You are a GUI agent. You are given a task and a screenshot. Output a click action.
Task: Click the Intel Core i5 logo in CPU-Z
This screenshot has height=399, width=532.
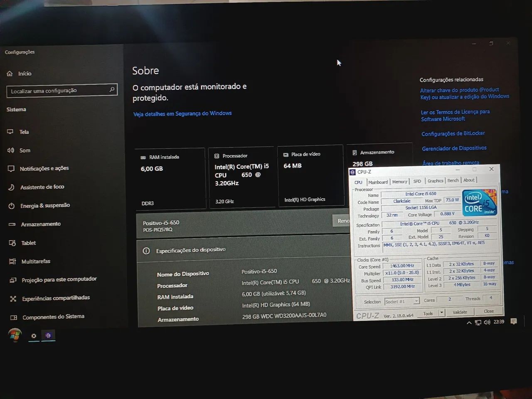click(x=479, y=202)
